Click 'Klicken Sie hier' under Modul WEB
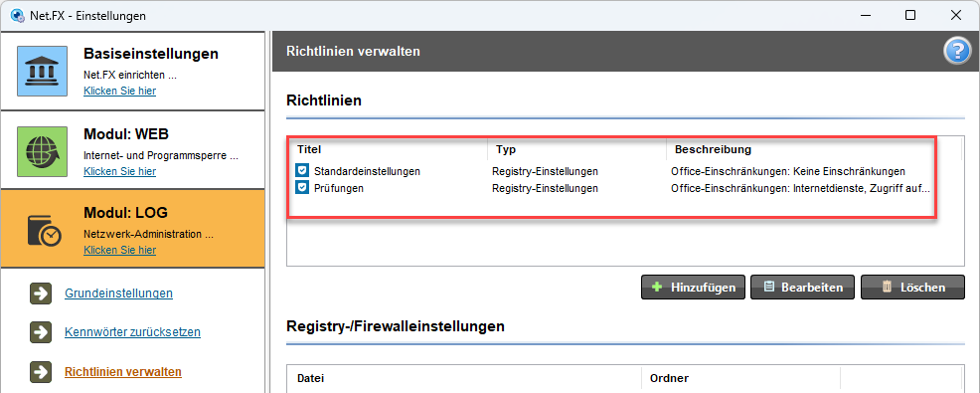The width and height of the screenshot is (980, 393). point(120,171)
